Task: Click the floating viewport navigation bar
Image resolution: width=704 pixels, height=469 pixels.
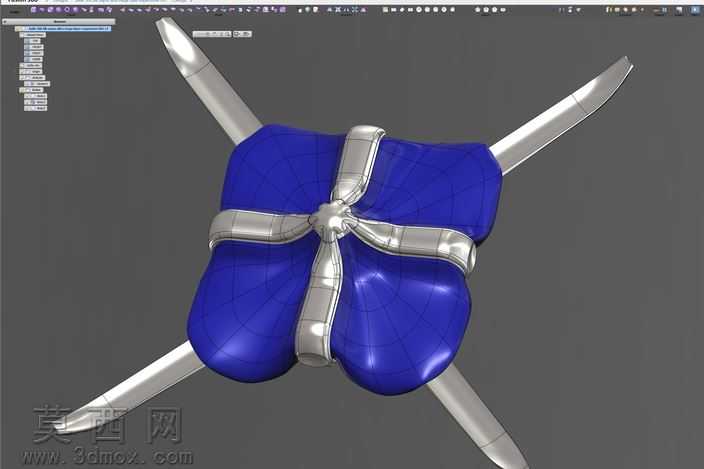Action: (x=222, y=34)
